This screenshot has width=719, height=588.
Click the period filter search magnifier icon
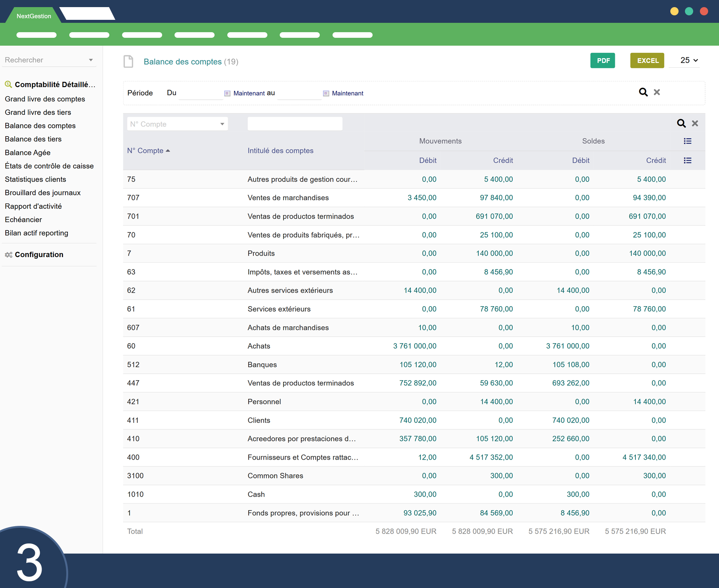(x=643, y=92)
